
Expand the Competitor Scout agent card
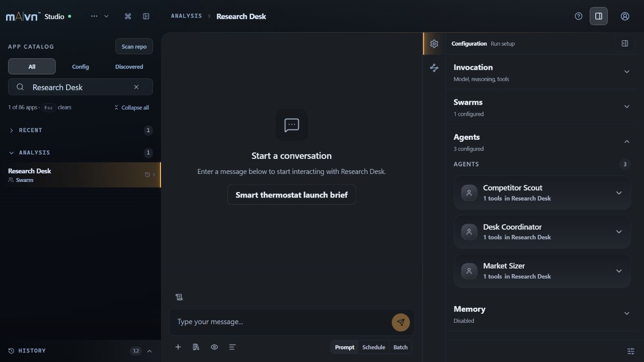point(542,193)
